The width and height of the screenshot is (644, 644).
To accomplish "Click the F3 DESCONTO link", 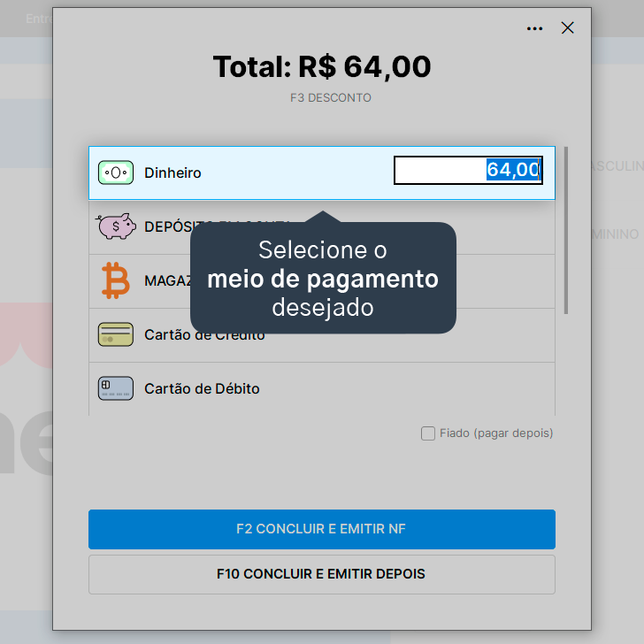I will coord(331,97).
